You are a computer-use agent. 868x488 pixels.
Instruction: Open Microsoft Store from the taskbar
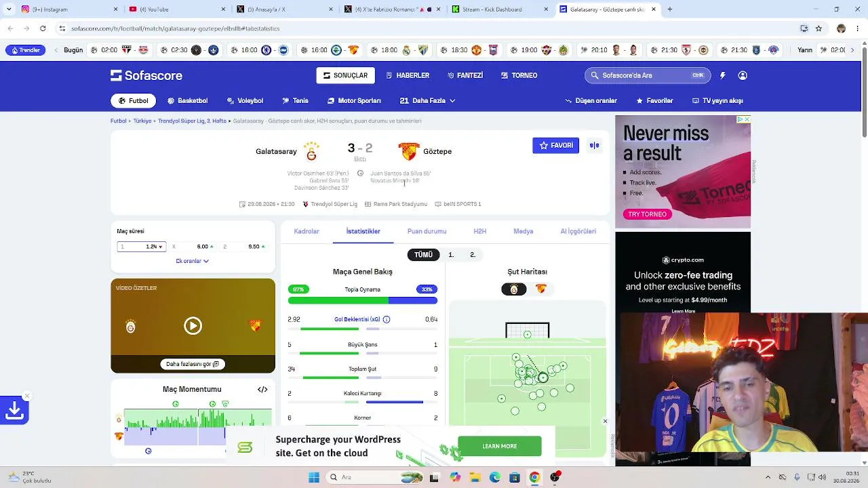pyautogui.click(x=515, y=477)
